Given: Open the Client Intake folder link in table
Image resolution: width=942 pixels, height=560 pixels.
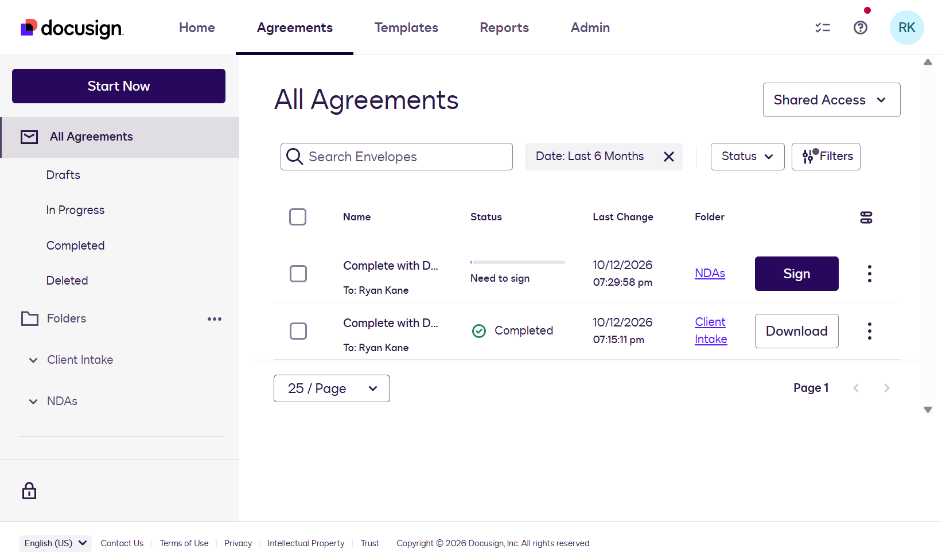Looking at the screenshot, I should click(711, 330).
